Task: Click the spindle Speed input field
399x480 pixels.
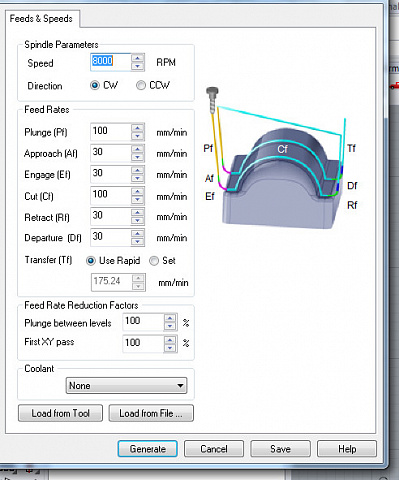Action: tap(111, 62)
